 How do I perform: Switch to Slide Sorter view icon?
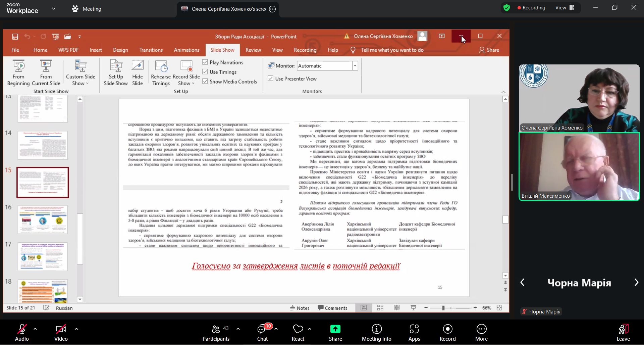coord(380,308)
